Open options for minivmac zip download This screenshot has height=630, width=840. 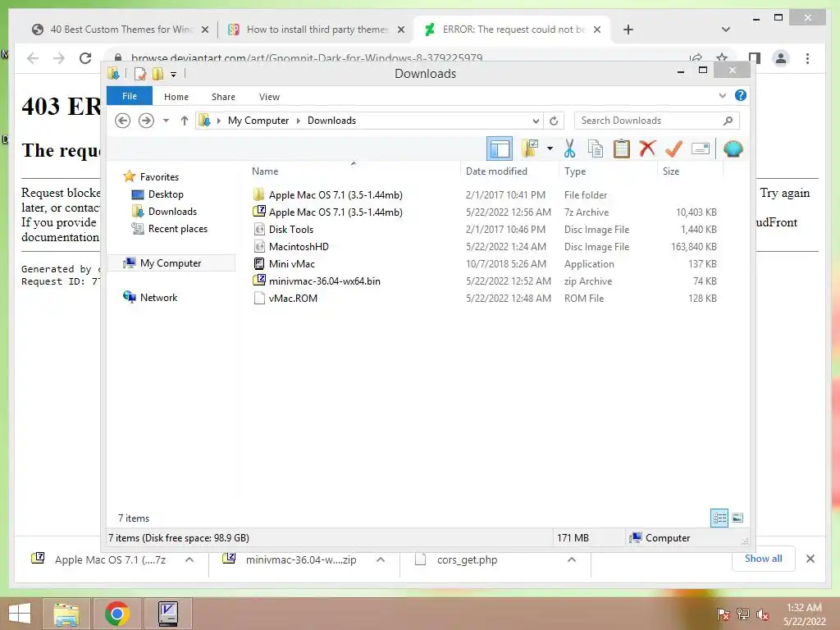[381, 559]
